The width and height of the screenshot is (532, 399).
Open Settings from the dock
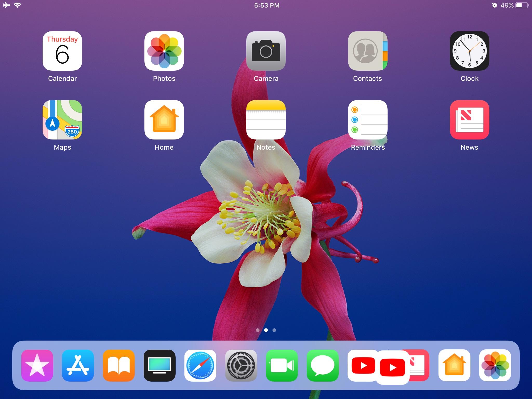(x=241, y=365)
